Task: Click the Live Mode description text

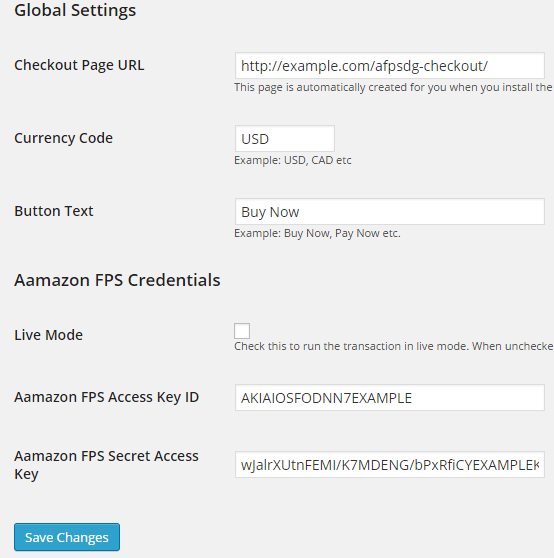Action: coord(394,346)
